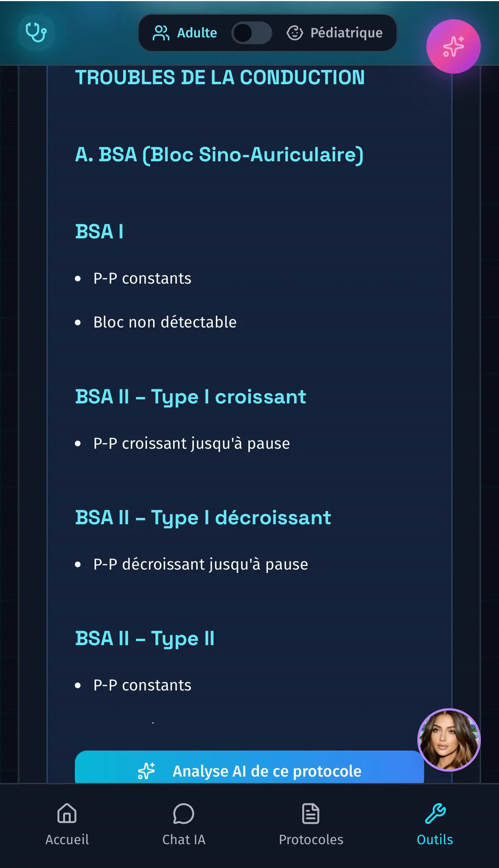Screen dimensions: 499x868
Task: Click the stethoscope logo icon
Action: [36, 32]
